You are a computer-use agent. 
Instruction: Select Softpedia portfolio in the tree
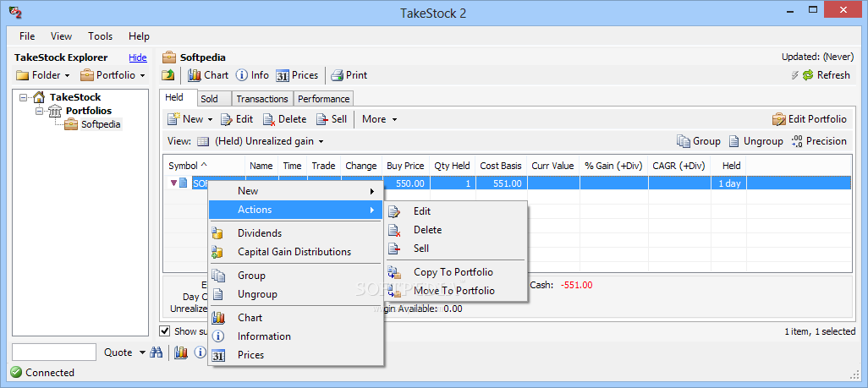pos(101,124)
